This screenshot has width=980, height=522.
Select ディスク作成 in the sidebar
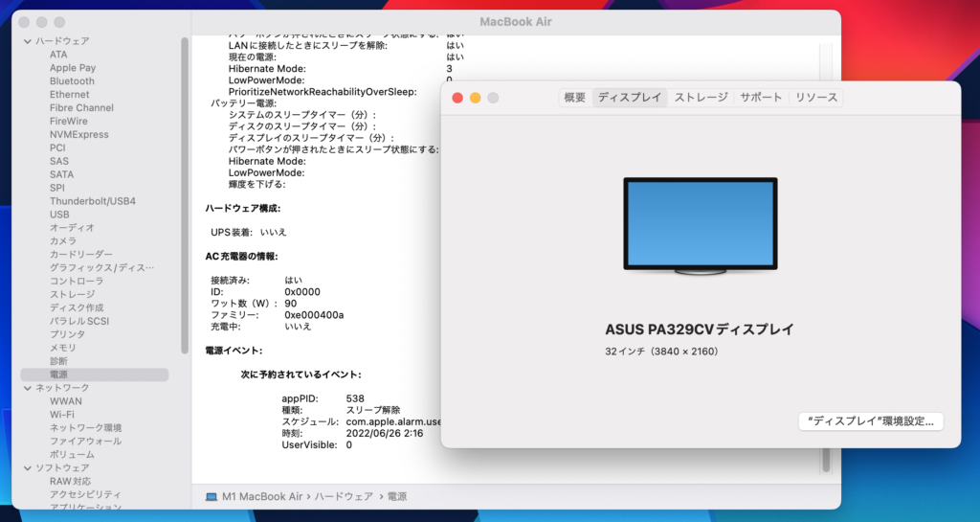pos(77,307)
